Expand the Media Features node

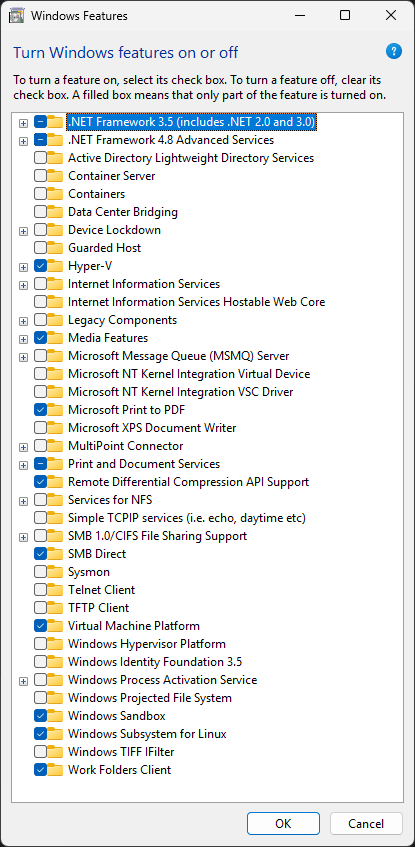pyautogui.click(x=23, y=339)
